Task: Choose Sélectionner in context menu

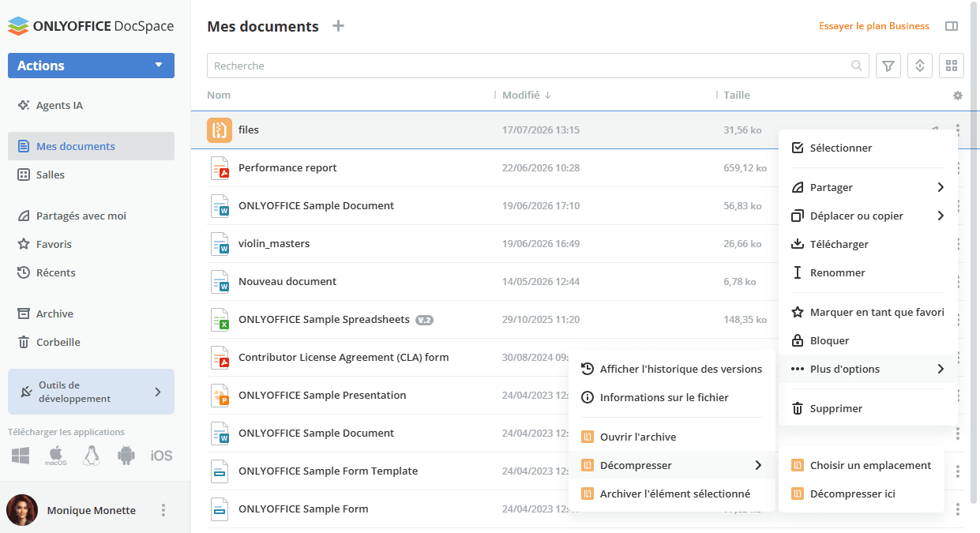Action: coord(868,148)
